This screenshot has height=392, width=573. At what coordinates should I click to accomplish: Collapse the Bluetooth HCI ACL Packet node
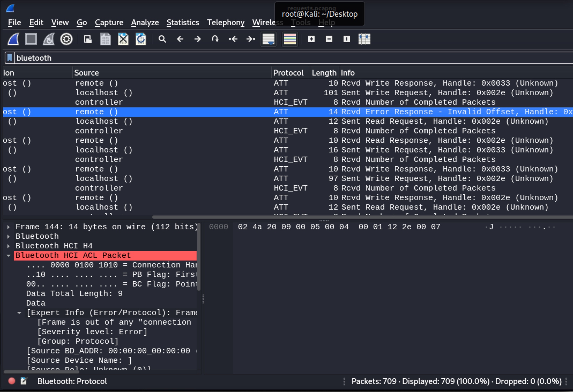[x=9, y=255]
